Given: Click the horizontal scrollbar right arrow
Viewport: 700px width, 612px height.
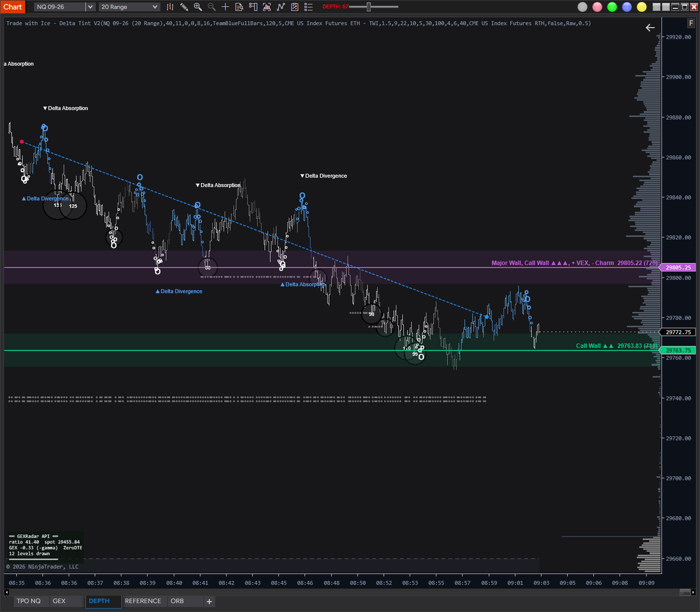Looking at the screenshot, I should click(x=693, y=592).
